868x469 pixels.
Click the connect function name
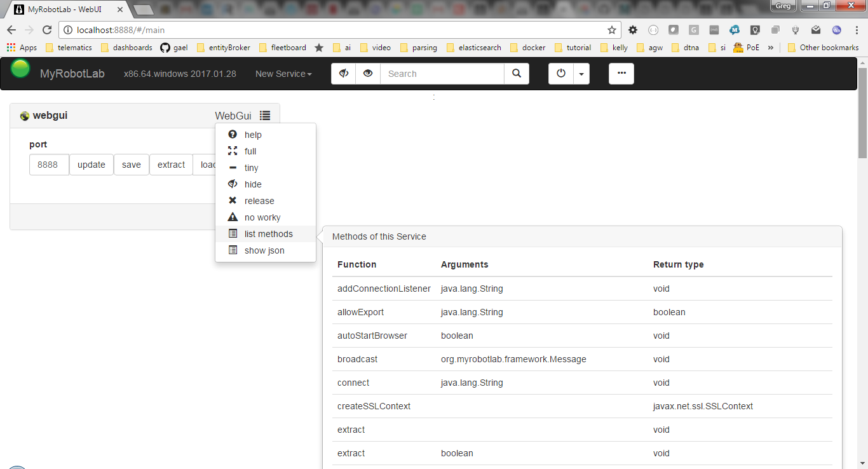coord(353,383)
